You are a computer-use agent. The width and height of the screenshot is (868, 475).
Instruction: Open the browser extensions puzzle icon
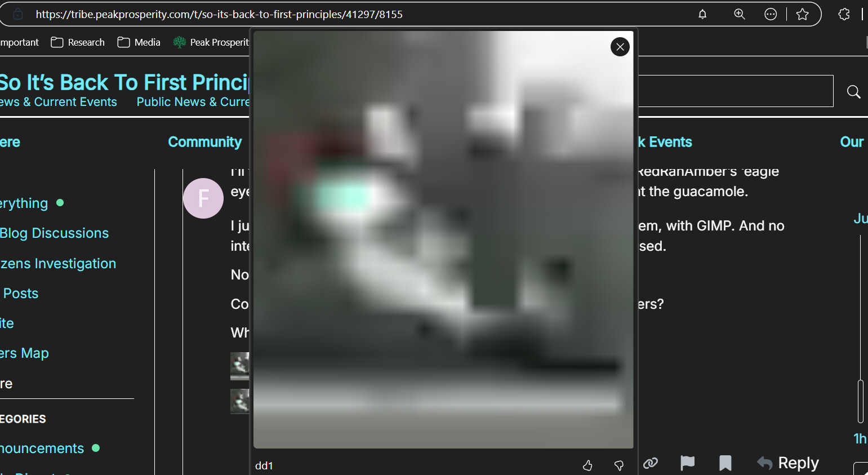[x=844, y=15]
